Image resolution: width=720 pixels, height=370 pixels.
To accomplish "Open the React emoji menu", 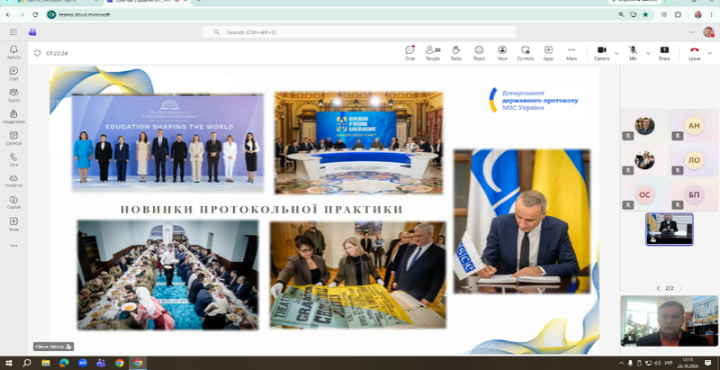I will (x=479, y=53).
